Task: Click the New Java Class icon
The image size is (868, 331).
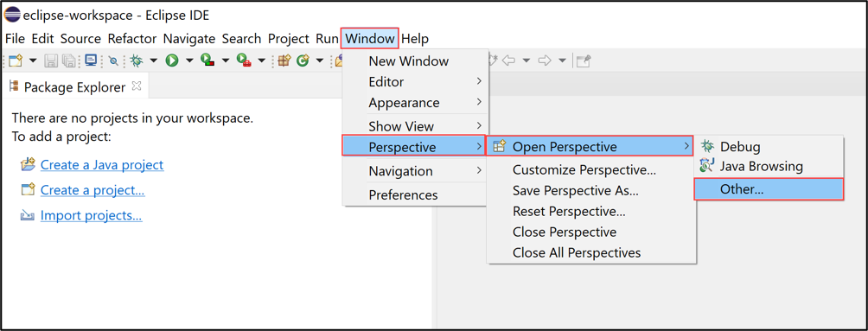Action: [303, 60]
